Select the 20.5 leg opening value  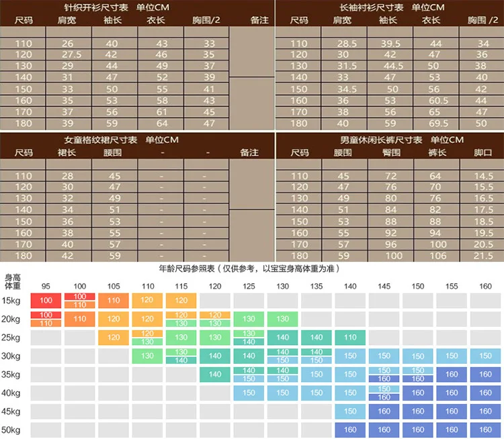coord(483,244)
